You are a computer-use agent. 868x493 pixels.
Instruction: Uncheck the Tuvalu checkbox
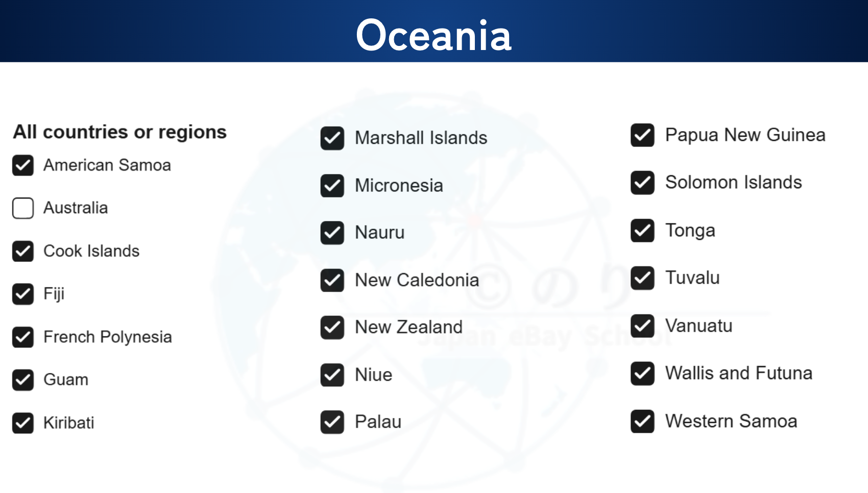[x=642, y=278]
